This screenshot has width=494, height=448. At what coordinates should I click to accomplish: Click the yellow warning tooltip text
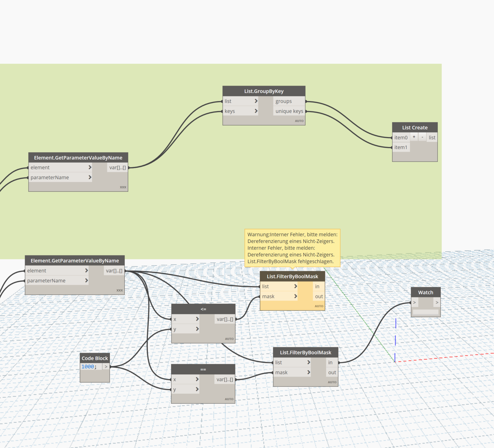point(292,248)
